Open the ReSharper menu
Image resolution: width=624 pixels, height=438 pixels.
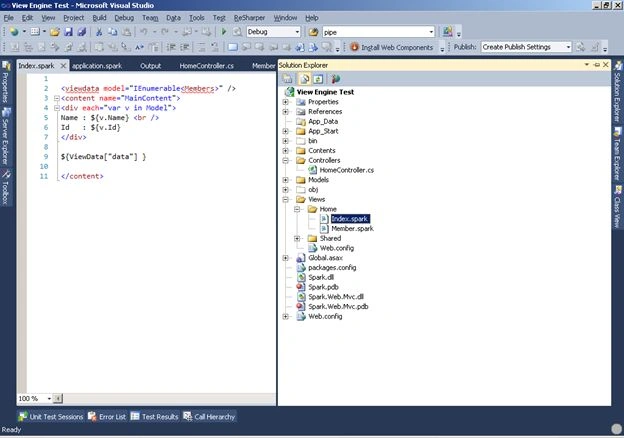pos(249,18)
